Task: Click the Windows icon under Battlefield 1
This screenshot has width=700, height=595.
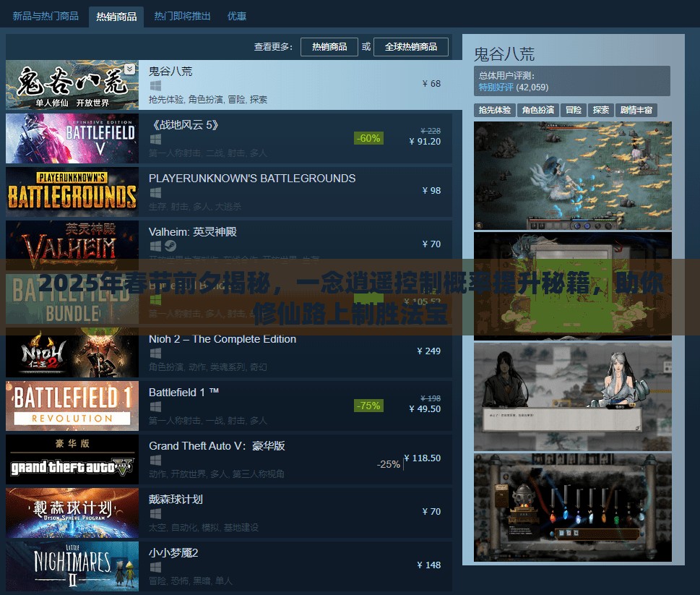Action: point(155,407)
